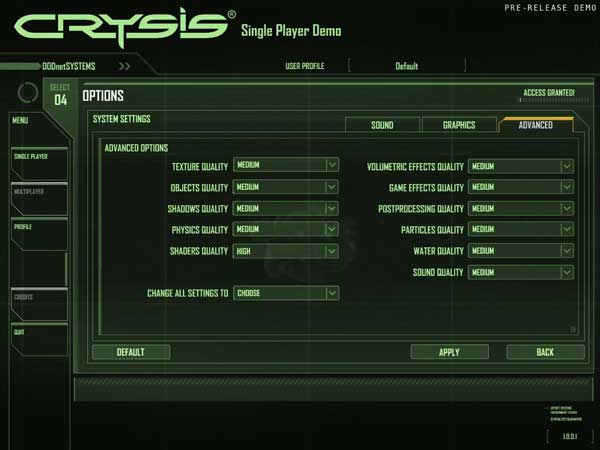The image size is (600, 450).
Task: Open the Single Player menu item
Action: click(39, 163)
